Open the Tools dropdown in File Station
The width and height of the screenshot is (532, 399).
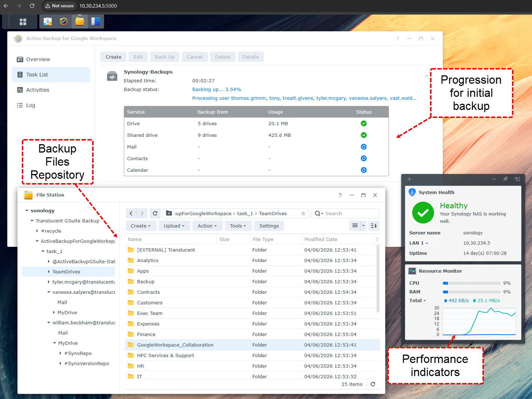pos(238,226)
